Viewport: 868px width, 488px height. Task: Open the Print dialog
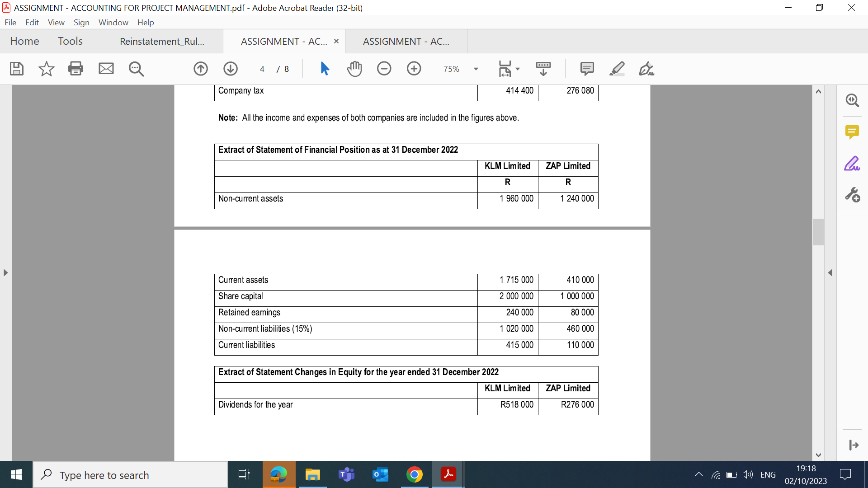(x=75, y=69)
